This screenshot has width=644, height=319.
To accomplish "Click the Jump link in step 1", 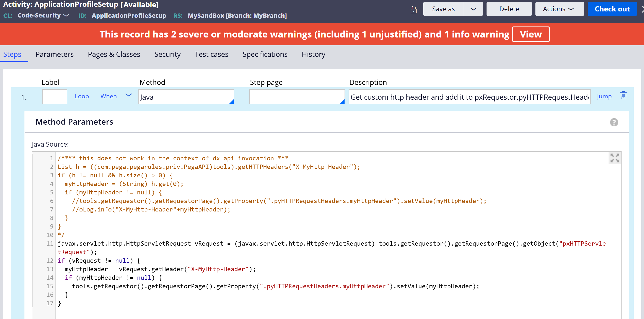I will point(604,96).
